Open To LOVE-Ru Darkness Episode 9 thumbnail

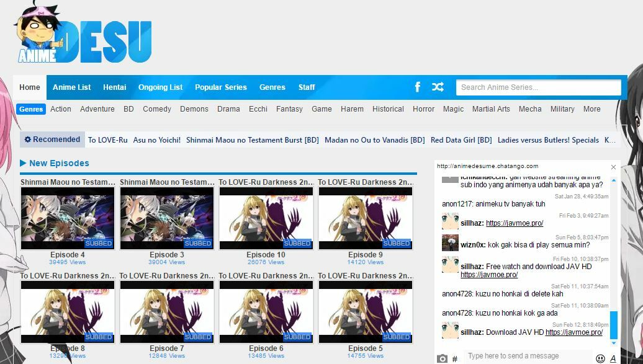366,218
